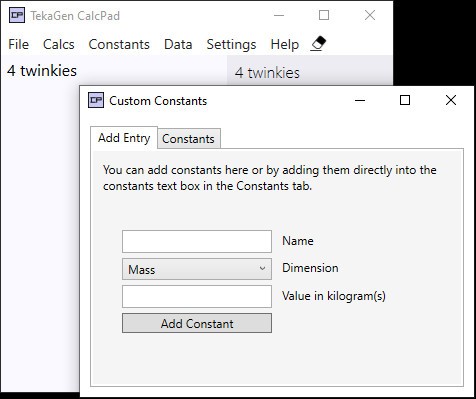Click the 'Name' label

coord(298,241)
